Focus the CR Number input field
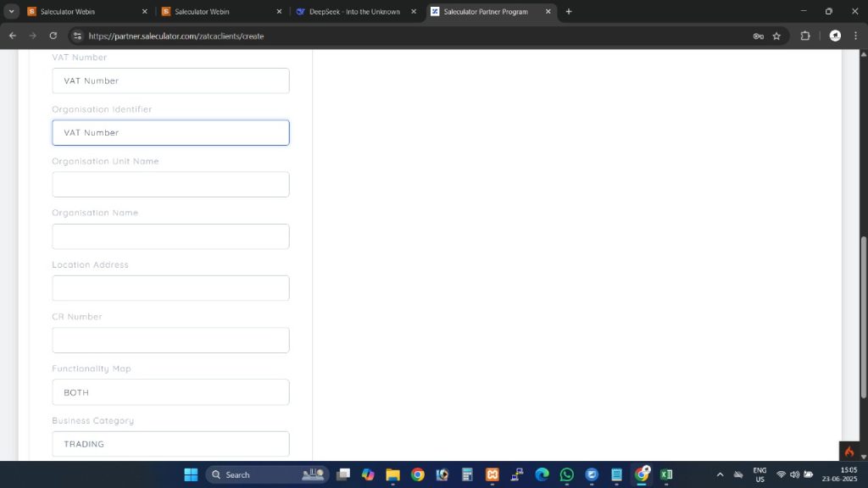 [170, 340]
